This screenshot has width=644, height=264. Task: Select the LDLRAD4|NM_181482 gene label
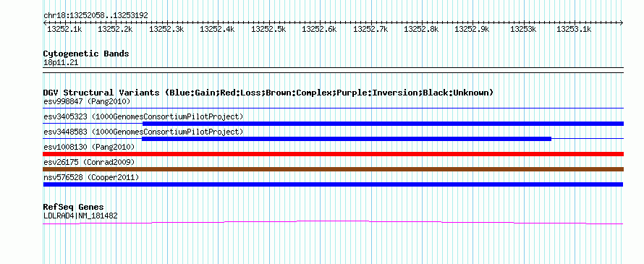[x=80, y=215]
